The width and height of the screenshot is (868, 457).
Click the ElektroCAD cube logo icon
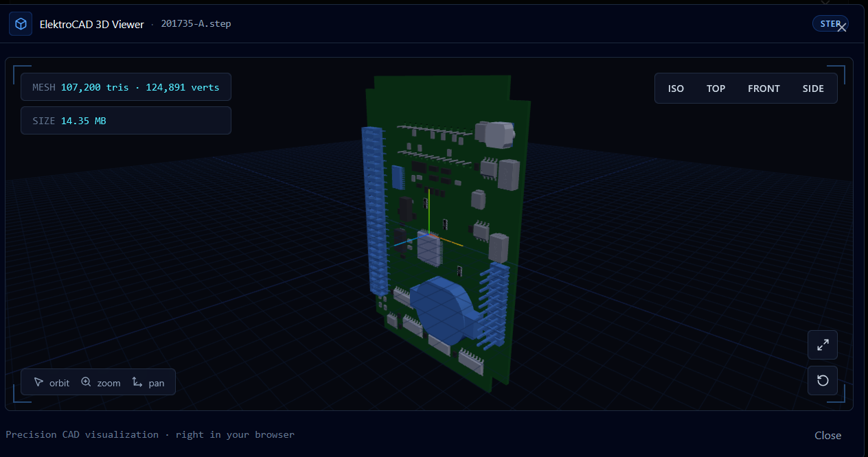click(x=21, y=24)
